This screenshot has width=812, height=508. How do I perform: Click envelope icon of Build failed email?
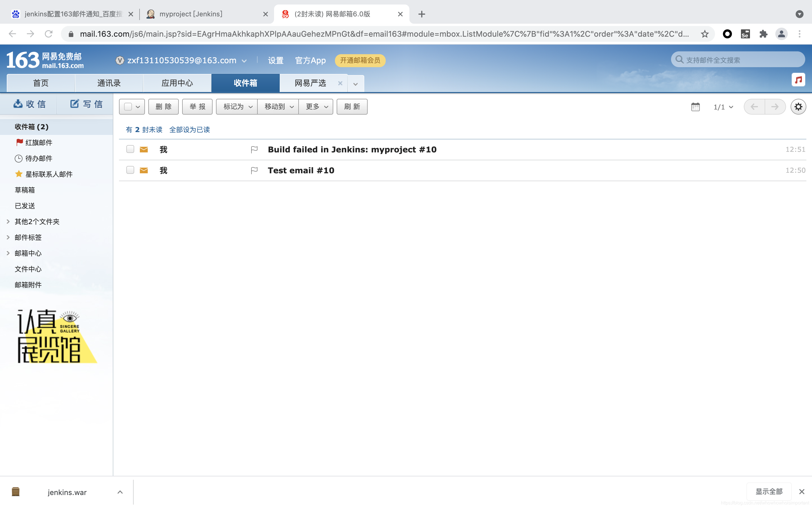pos(144,150)
